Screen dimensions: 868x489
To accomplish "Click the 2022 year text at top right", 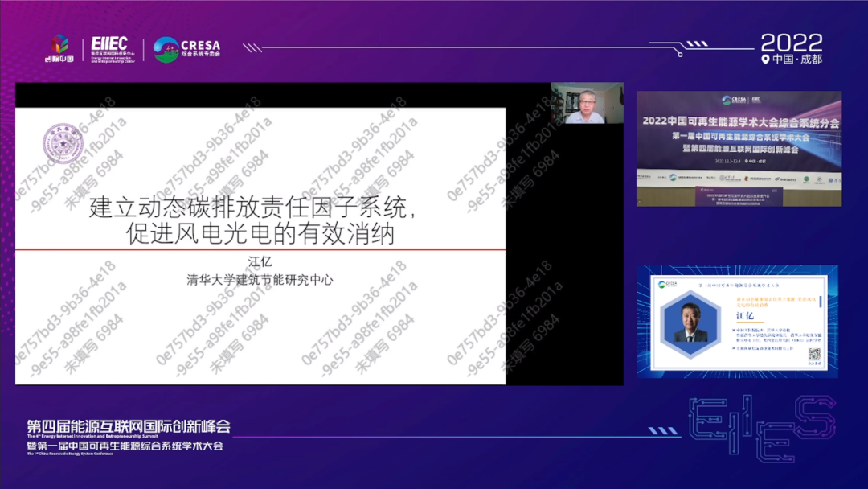I will [791, 42].
